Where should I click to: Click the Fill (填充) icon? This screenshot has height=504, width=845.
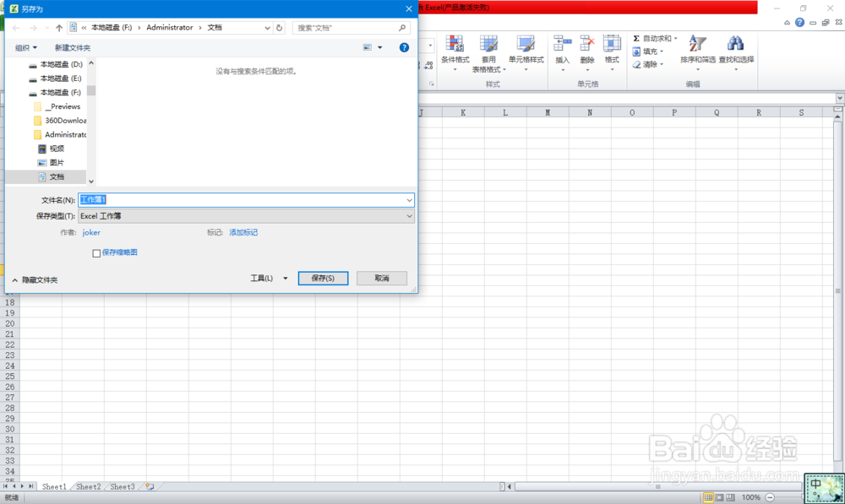pos(636,51)
